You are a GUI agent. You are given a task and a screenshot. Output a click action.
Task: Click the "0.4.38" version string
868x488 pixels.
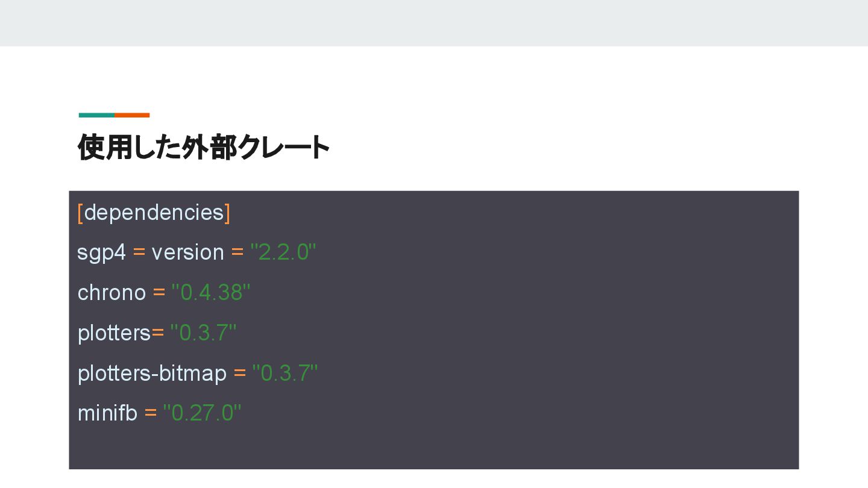tap(210, 293)
